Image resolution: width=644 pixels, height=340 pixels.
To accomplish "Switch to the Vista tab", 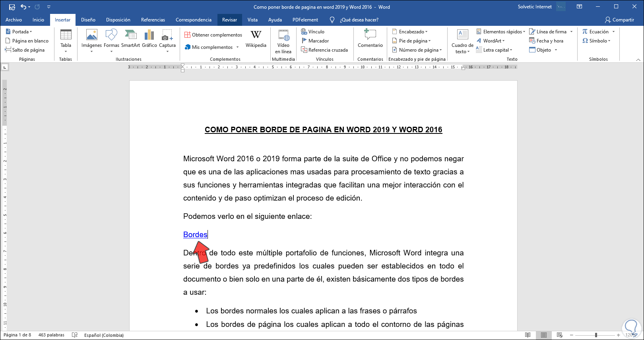I will tap(252, 20).
